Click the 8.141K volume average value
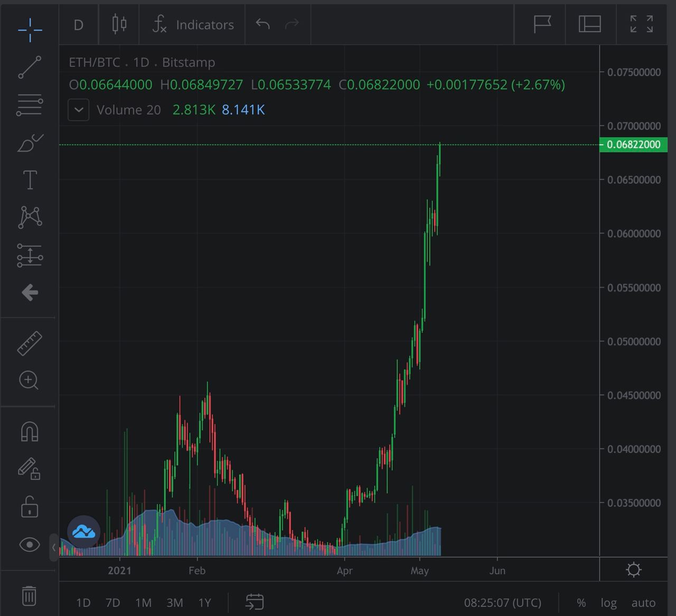 point(243,110)
